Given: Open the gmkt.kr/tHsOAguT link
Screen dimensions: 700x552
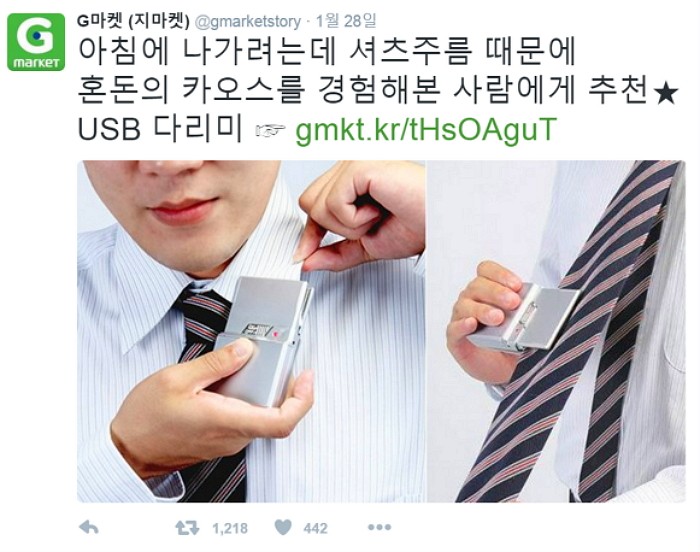Looking at the screenshot, I should [x=426, y=130].
